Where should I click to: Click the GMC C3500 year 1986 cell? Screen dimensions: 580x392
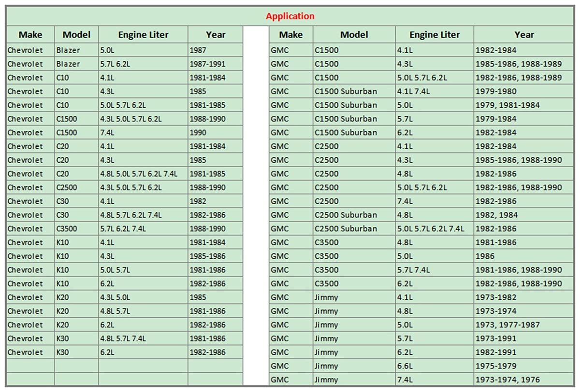pos(524,256)
